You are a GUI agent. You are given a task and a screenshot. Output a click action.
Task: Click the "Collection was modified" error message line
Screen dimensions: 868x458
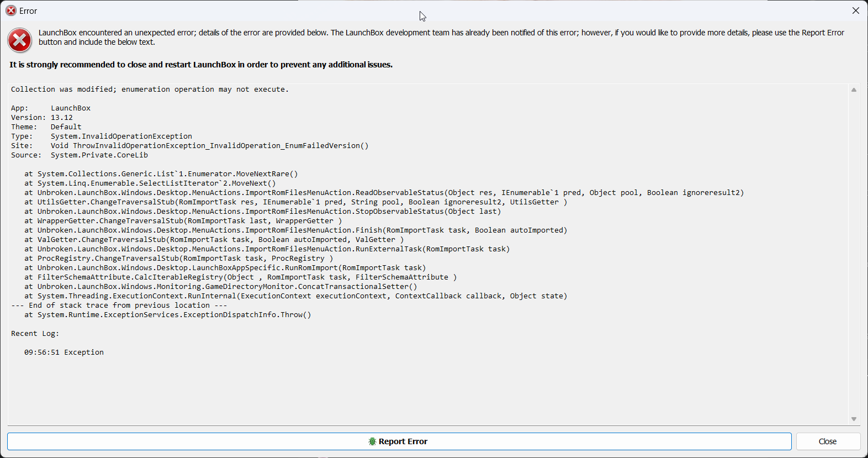[150, 90]
